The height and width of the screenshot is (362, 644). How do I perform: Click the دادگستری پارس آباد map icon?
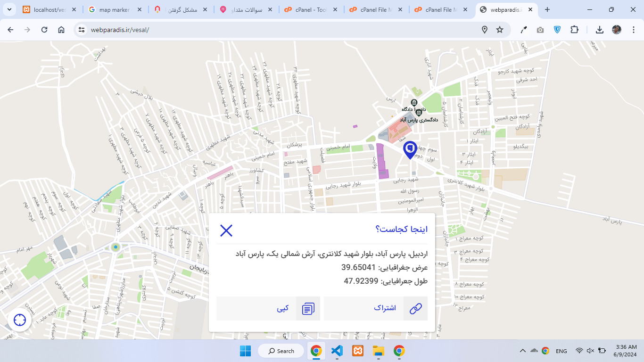419,113
